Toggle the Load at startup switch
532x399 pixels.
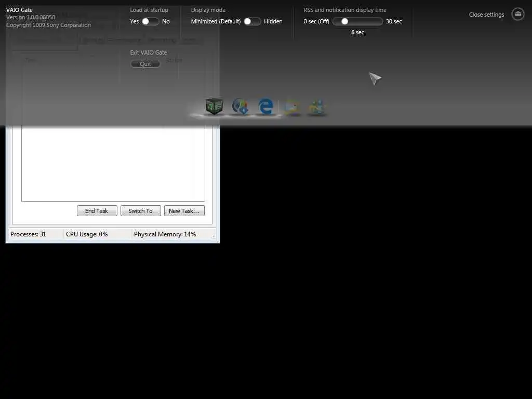(x=150, y=21)
